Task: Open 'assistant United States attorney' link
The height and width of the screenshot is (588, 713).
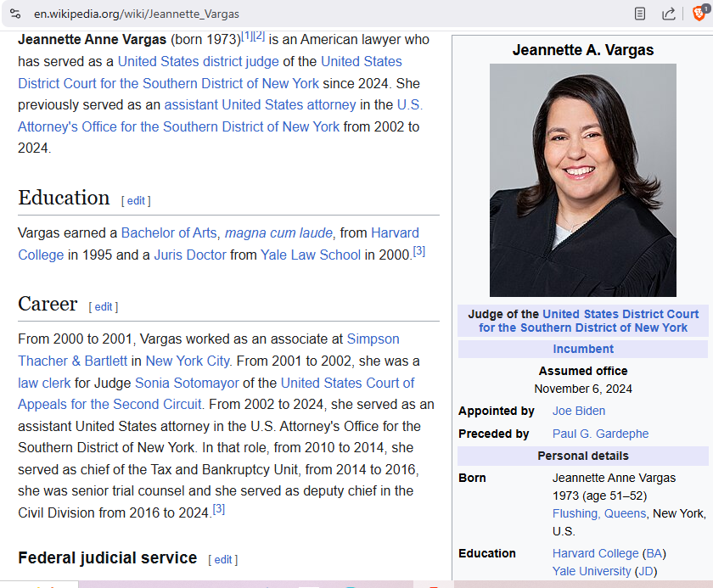Action: coord(260,104)
